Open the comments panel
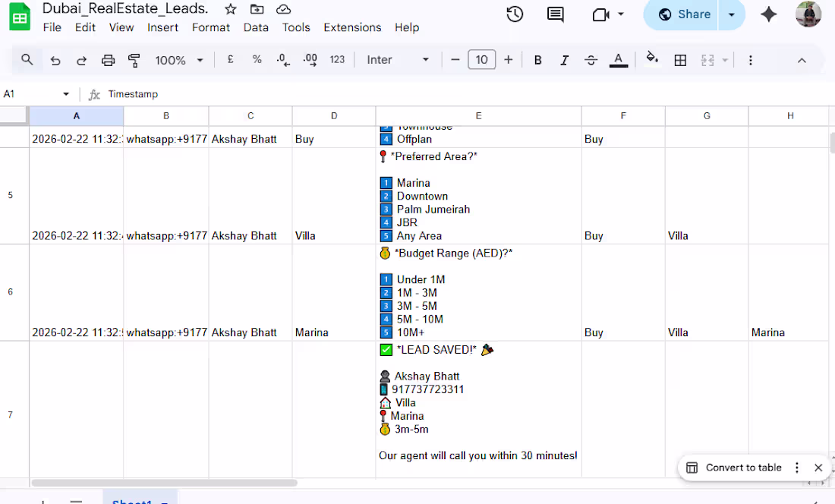The image size is (835, 504). (x=555, y=14)
